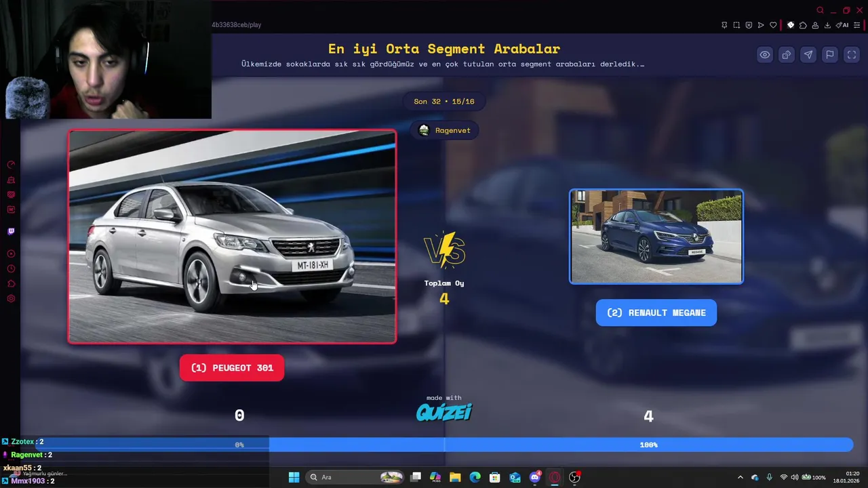Open File Explorer from the taskbar
Viewport: 868px width, 488px height.
point(455,477)
